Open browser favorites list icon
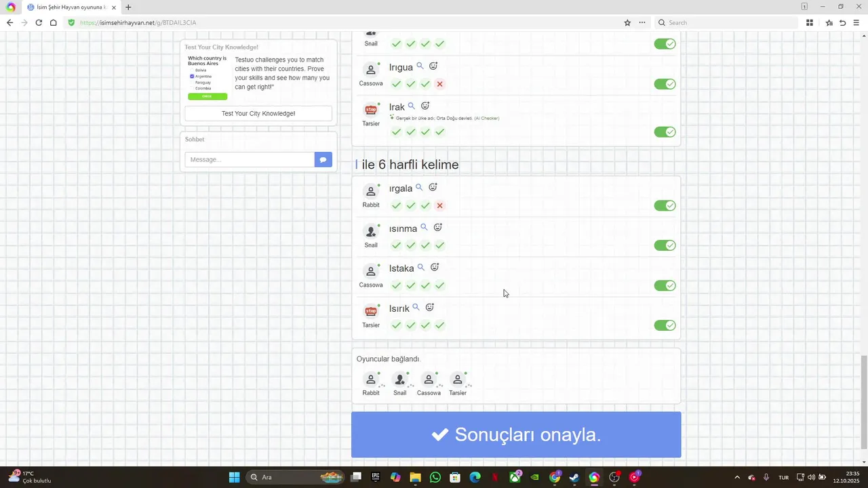The image size is (868, 488). pyautogui.click(x=829, y=22)
